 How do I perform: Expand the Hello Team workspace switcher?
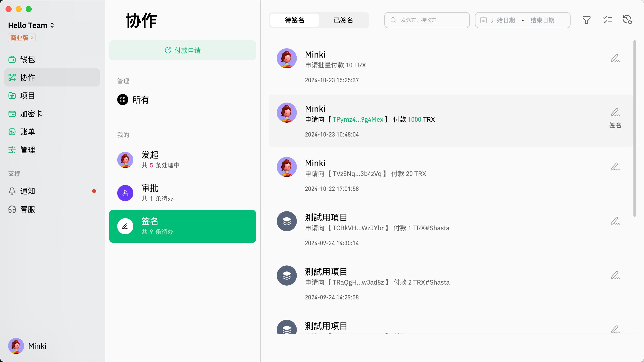(31, 25)
